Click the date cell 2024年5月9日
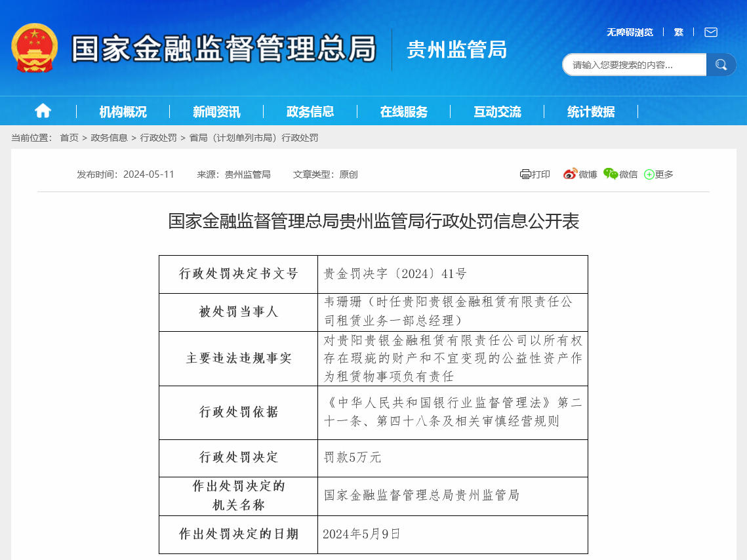 click(453, 534)
